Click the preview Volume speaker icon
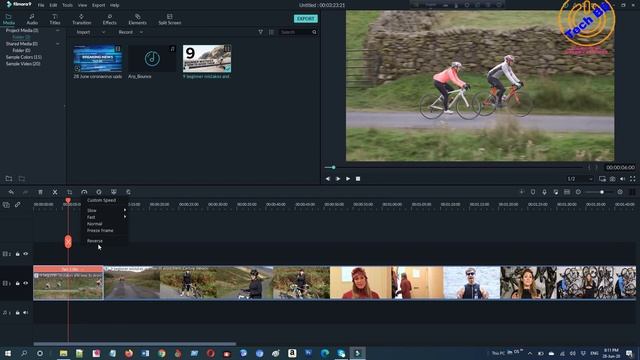This screenshot has width=640, height=360. click(x=622, y=179)
